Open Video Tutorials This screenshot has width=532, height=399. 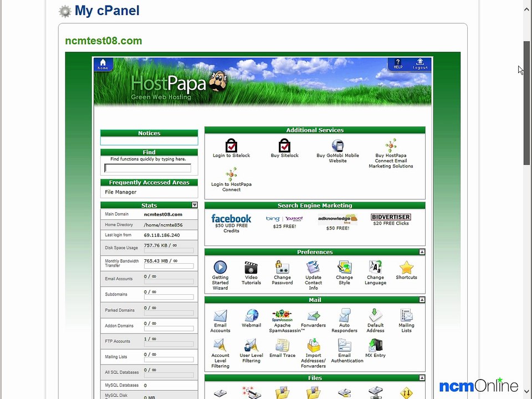click(251, 273)
